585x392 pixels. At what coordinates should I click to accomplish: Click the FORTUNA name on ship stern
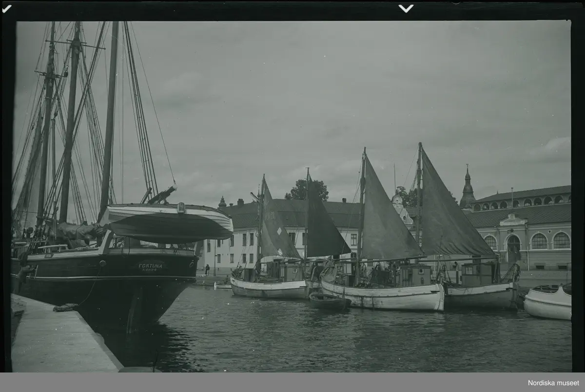click(151, 266)
